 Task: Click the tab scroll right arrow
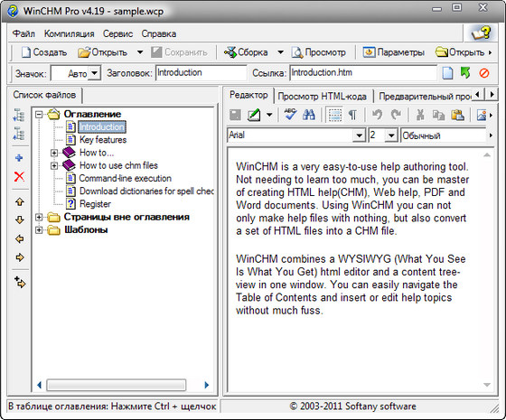(x=492, y=95)
